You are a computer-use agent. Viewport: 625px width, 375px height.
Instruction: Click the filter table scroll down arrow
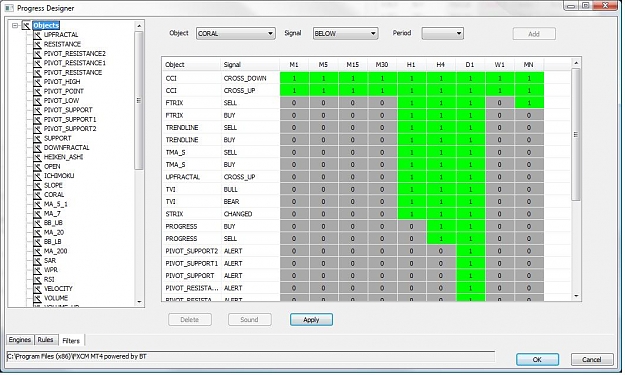tap(576, 296)
